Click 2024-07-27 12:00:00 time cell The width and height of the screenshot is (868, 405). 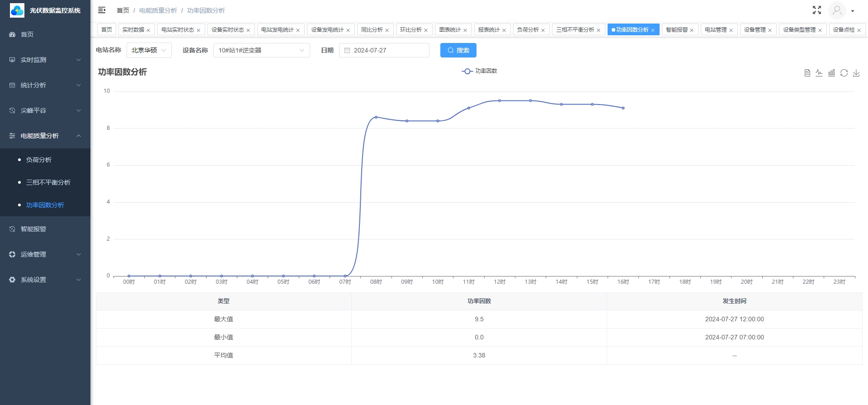pos(735,319)
